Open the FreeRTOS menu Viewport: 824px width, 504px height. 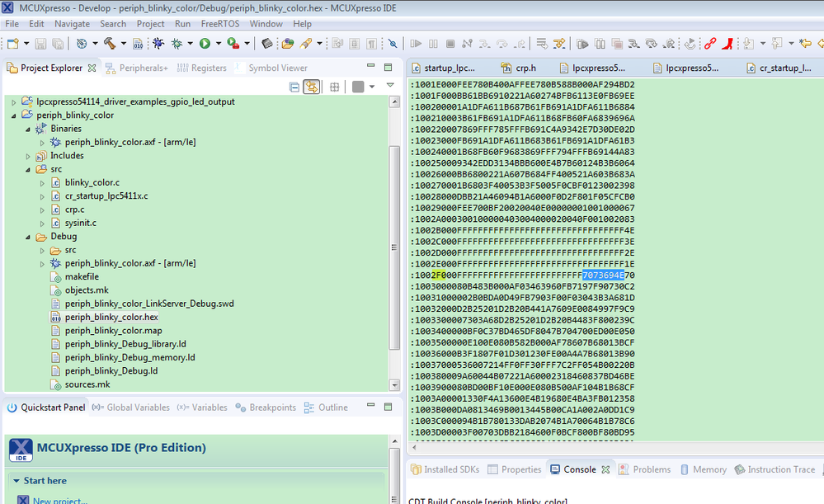click(219, 24)
